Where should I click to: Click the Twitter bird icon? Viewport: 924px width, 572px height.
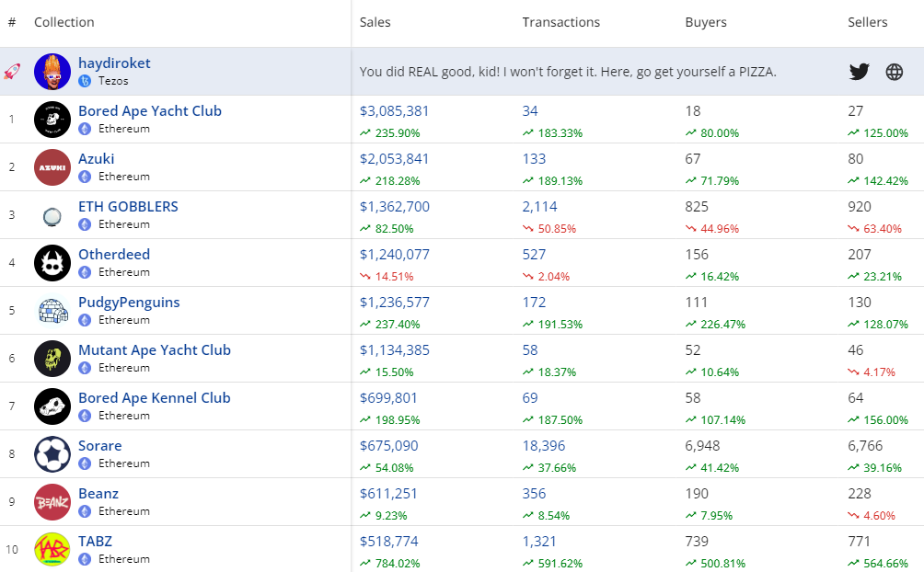pyautogui.click(x=859, y=72)
